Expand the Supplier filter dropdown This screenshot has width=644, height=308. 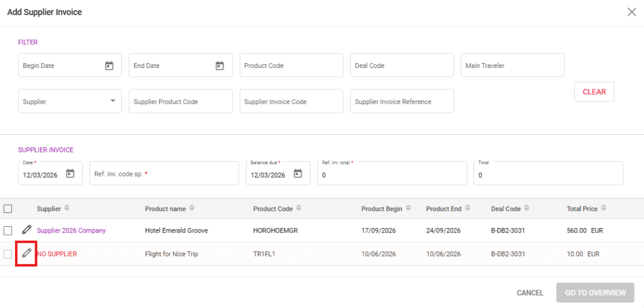[113, 101]
